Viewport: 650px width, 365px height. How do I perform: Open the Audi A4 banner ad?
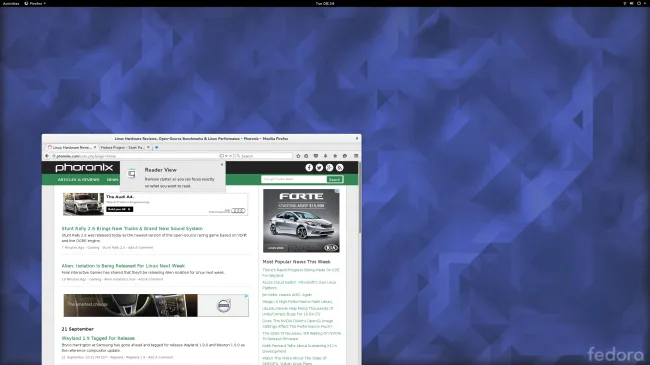click(155, 204)
